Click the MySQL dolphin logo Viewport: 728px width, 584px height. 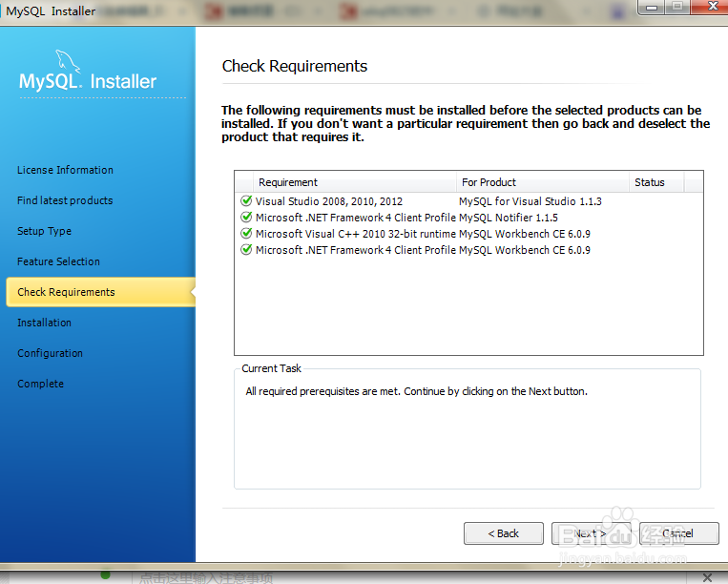(x=68, y=61)
